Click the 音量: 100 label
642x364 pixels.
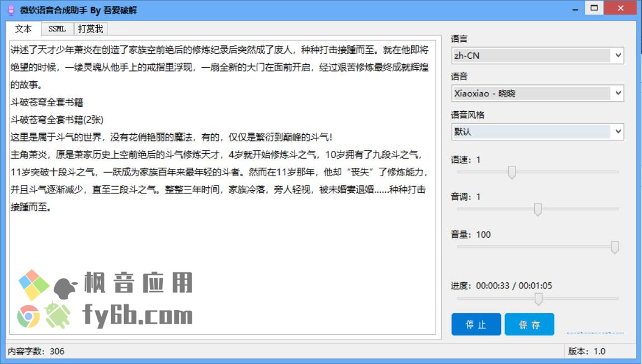[x=471, y=235]
